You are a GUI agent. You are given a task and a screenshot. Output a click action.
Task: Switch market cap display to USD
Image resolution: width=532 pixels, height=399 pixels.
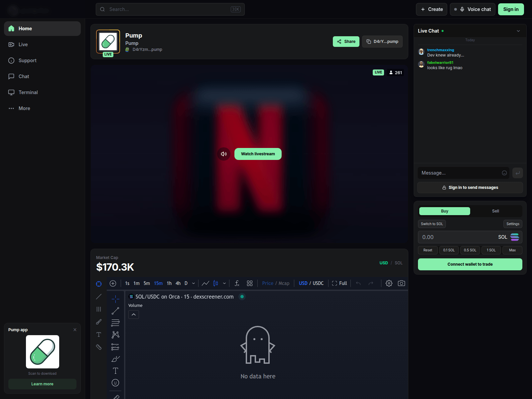(384, 263)
